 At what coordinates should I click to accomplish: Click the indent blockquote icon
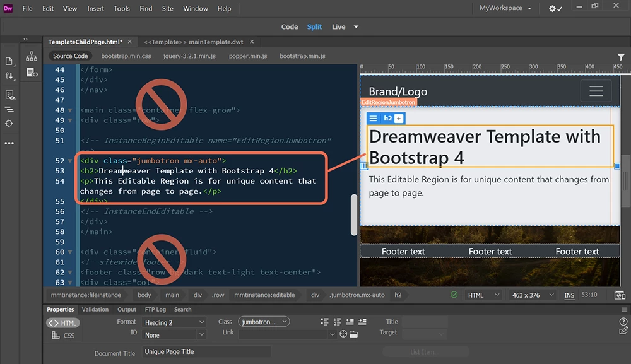pyautogui.click(x=362, y=322)
